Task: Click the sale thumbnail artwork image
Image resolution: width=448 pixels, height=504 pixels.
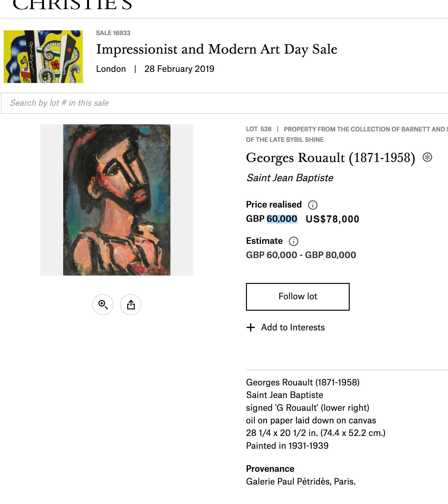Action: (43, 56)
